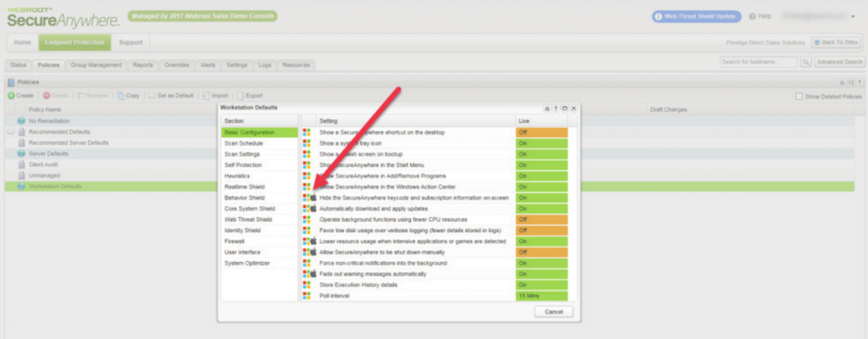The height and width of the screenshot is (339, 868).
Task: Select Identity Shield section
Action: 259,231
